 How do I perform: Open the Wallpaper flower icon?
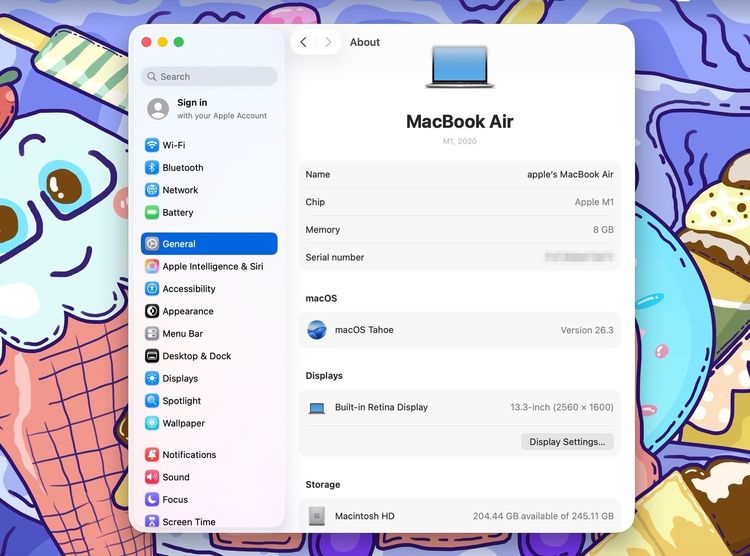152,423
